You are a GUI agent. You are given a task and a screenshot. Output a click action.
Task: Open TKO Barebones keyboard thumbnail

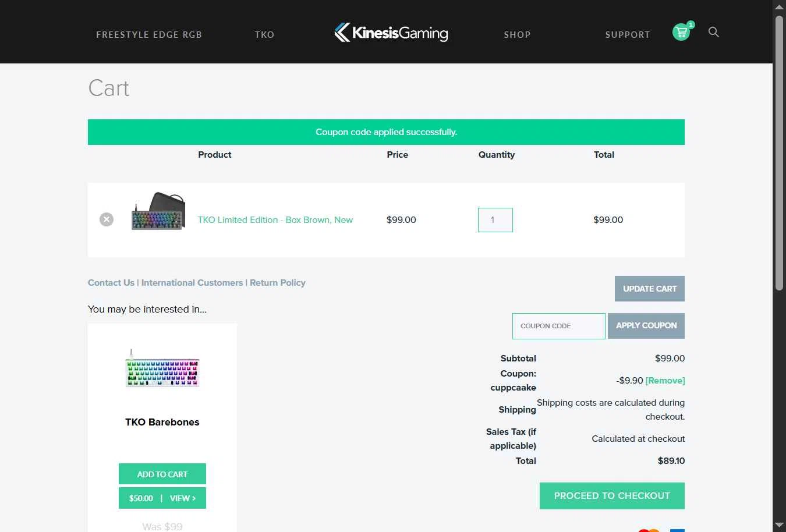coord(162,368)
